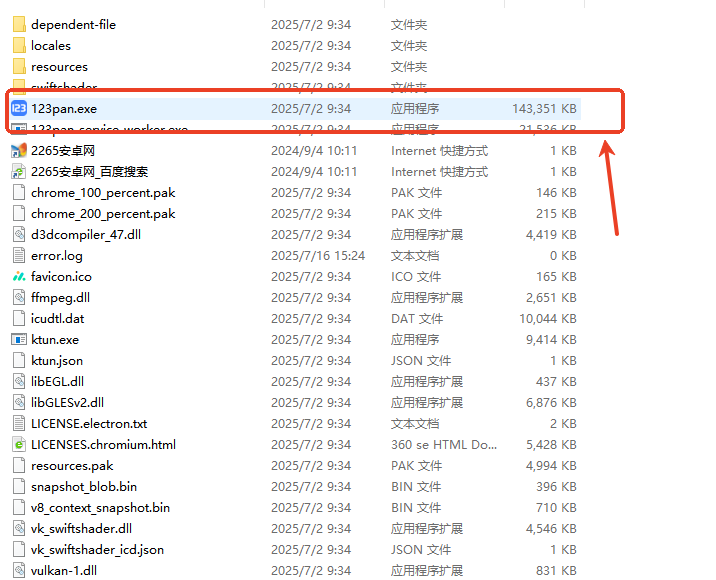Click the 5,428 KB size of LICENSES.chromium.html
The height and width of the screenshot is (580, 716).
(551, 445)
